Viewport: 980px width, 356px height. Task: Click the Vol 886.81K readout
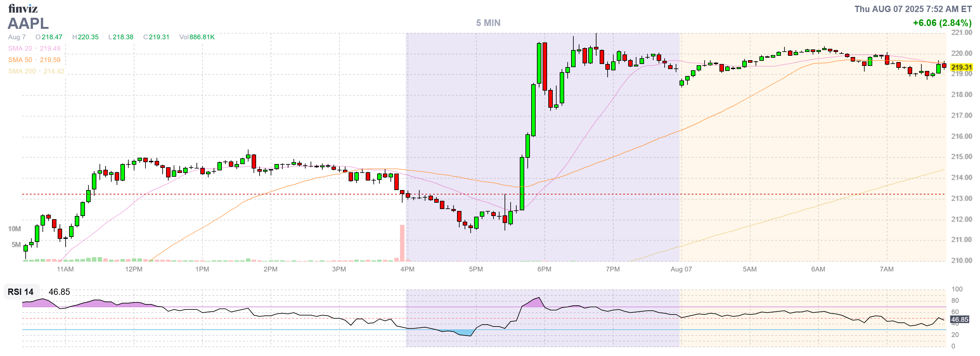click(x=197, y=37)
